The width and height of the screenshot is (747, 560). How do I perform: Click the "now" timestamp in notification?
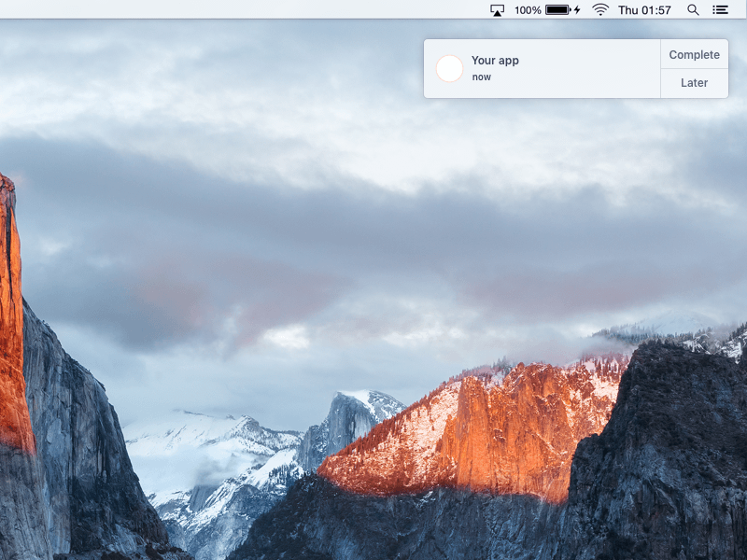coord(481,77)
